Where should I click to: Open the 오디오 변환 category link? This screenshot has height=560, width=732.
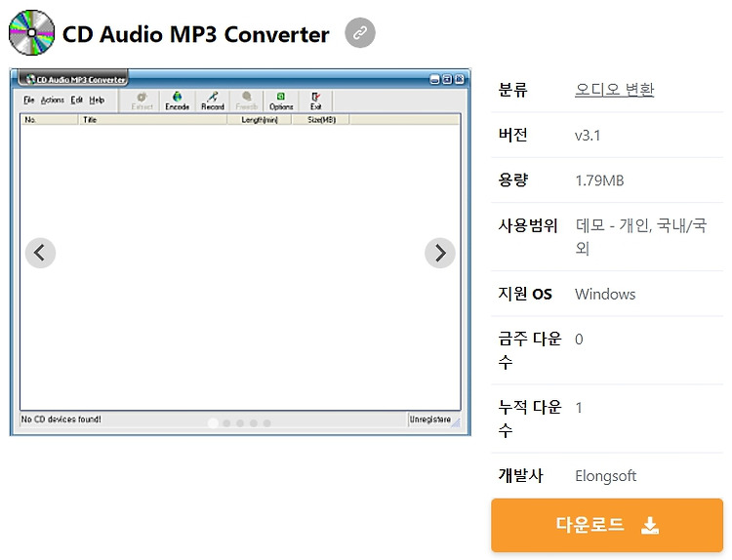pyautogui.click(x=614, y=89)
